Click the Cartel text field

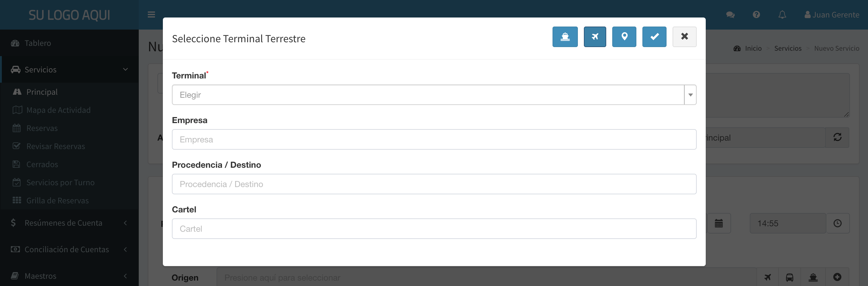[434, 229]
